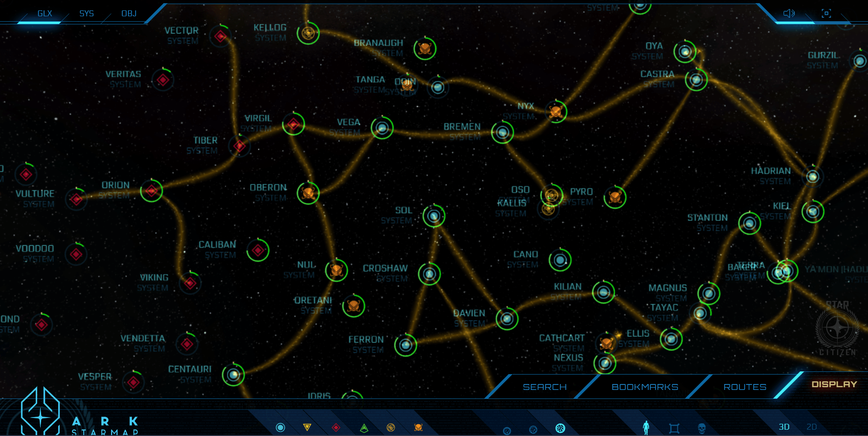The width and height of the screenshot is (868, 436).
Task: Select the Tayac system node
Action: click(700, 313)
